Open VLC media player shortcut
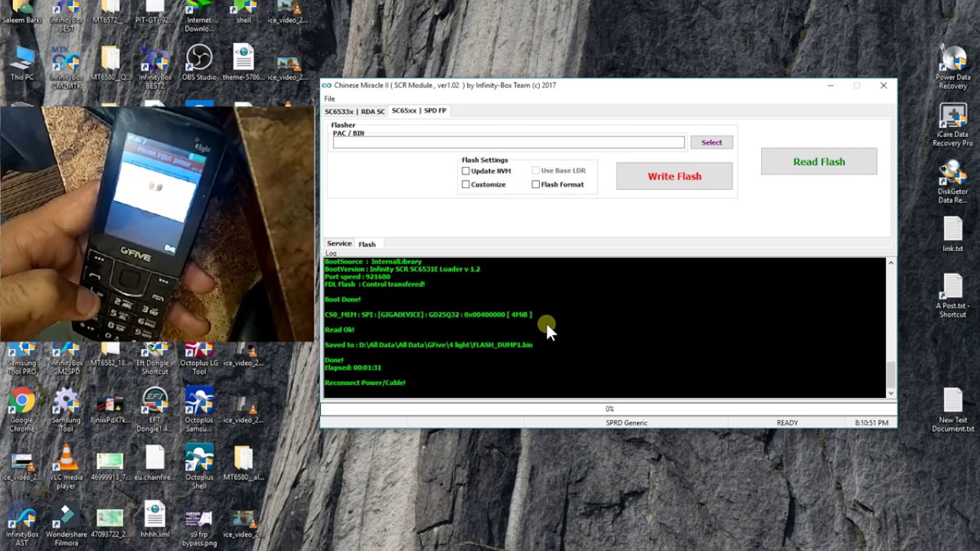This screenshot has width=980, height=551. point(67,467)
